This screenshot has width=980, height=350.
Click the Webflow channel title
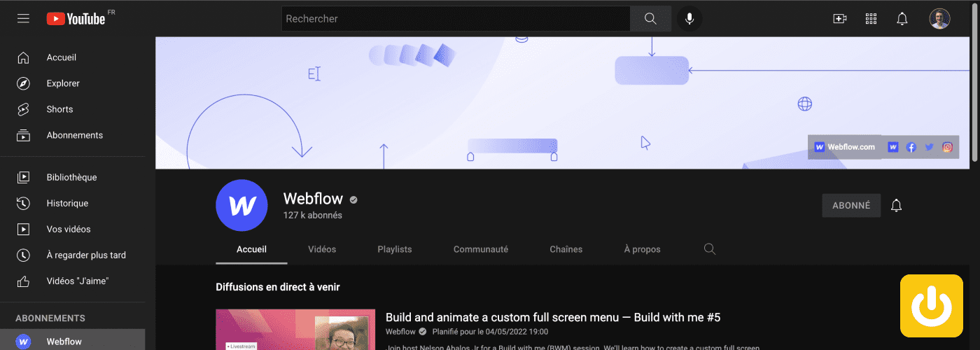click(x=313, y=199)
